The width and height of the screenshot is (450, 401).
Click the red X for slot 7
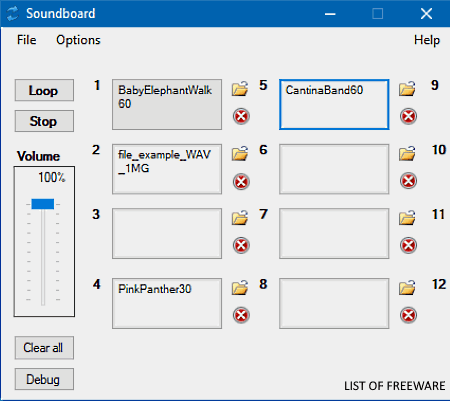tap(408, 245)
